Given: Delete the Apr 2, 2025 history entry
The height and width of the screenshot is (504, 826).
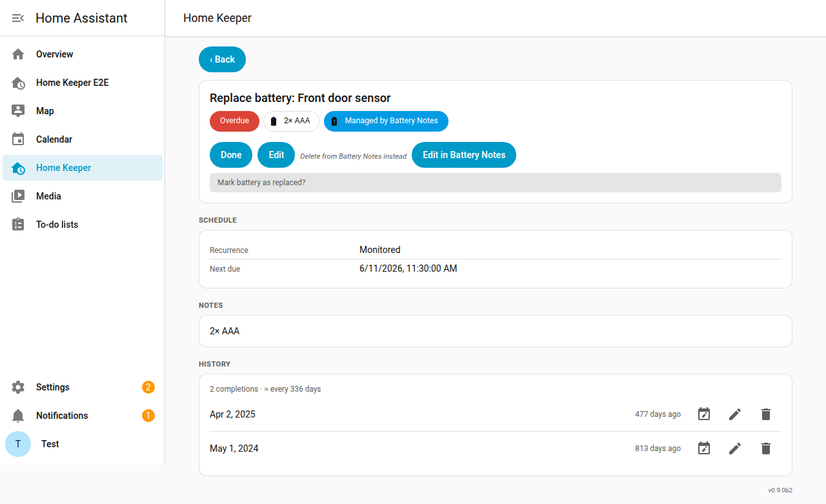Looking at the screenshot, I should (x=766, y=414).
